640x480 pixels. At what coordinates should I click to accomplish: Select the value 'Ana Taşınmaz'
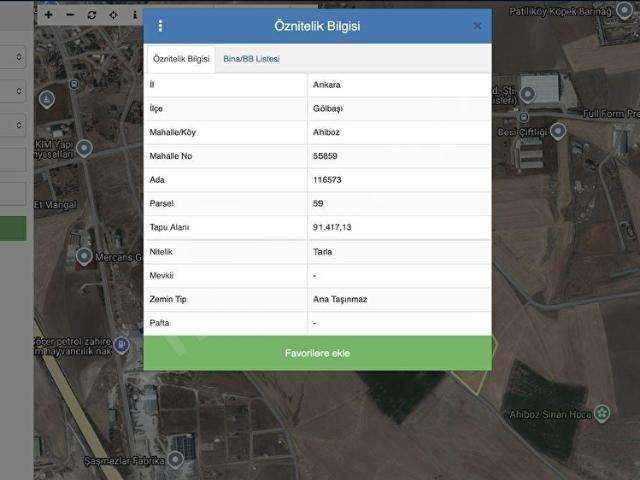pyautogui.click(x=340, y=299)
